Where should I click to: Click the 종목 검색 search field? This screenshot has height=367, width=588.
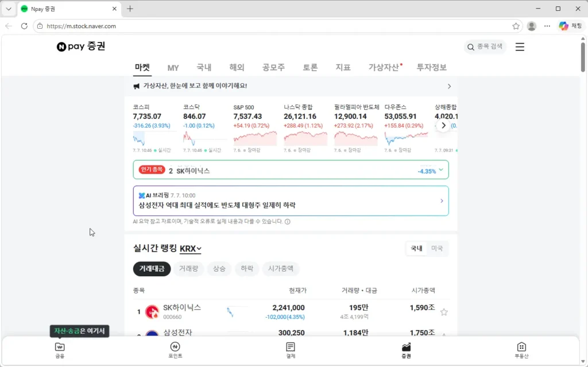[x=485, y=47]
